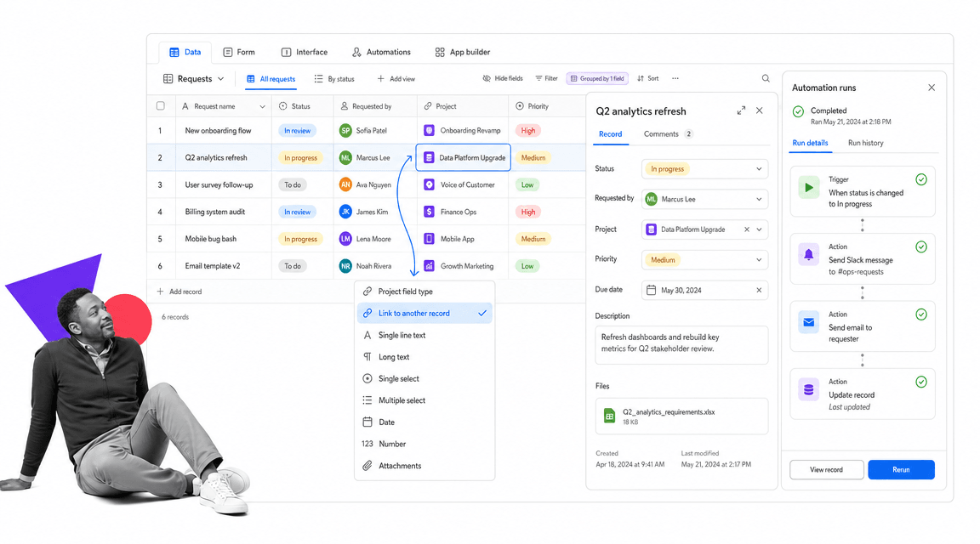Click the search magnifier icon
The image size is (980, 544).
click(766, 79)
